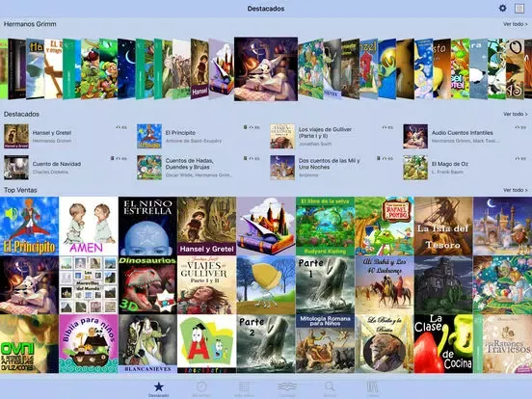Open Dos cuentos de las Mil y Una Noches

pos(332,168)
